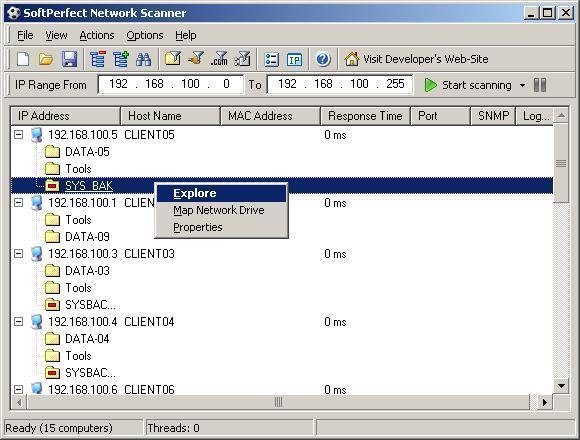Open the Actions menu
The height and width of the screenshot is (440, 580).
tap(97, 35)
